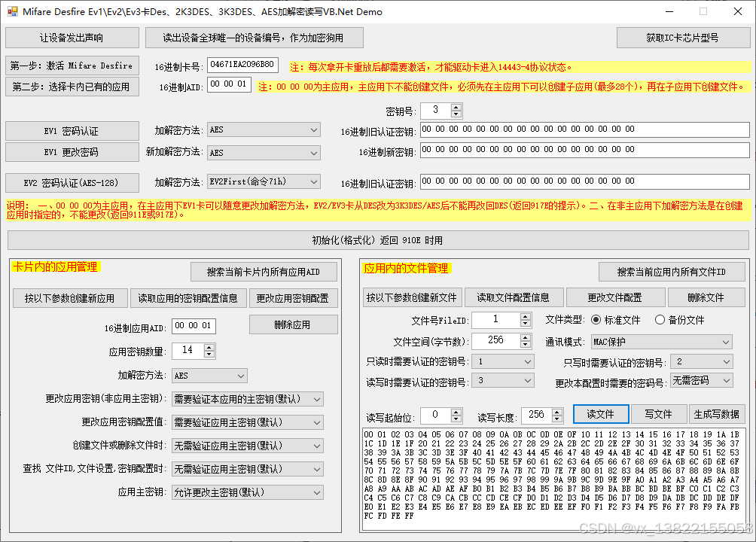Viewport: 756px width, 542px height.
Task: Click 密钥号 number field
Action: pos(436,111)
